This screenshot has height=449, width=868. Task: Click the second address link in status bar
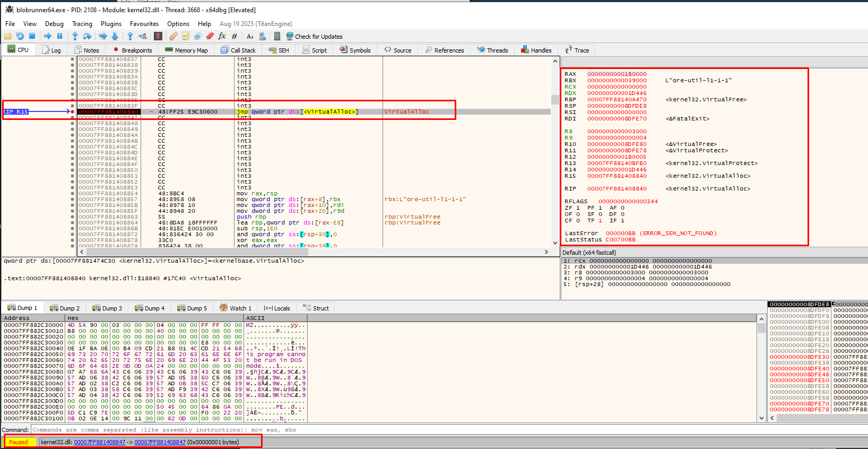coord(160,442)
